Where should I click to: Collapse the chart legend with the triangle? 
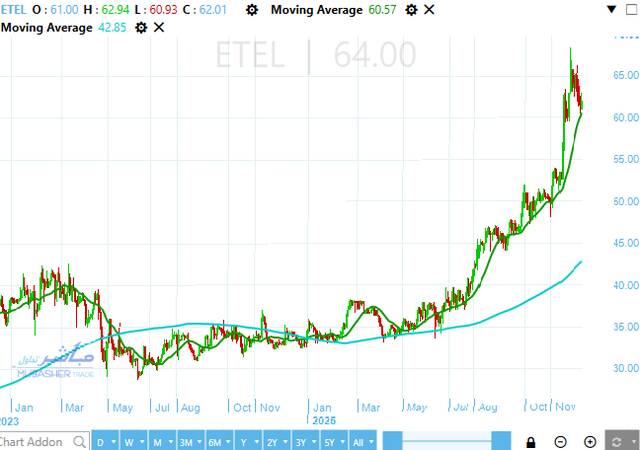pos(612,8)
